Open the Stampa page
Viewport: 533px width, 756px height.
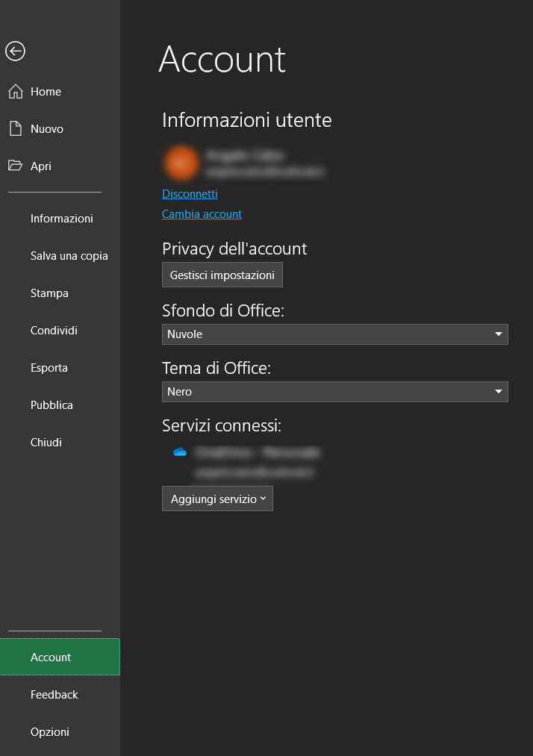(x=49, y=293)
